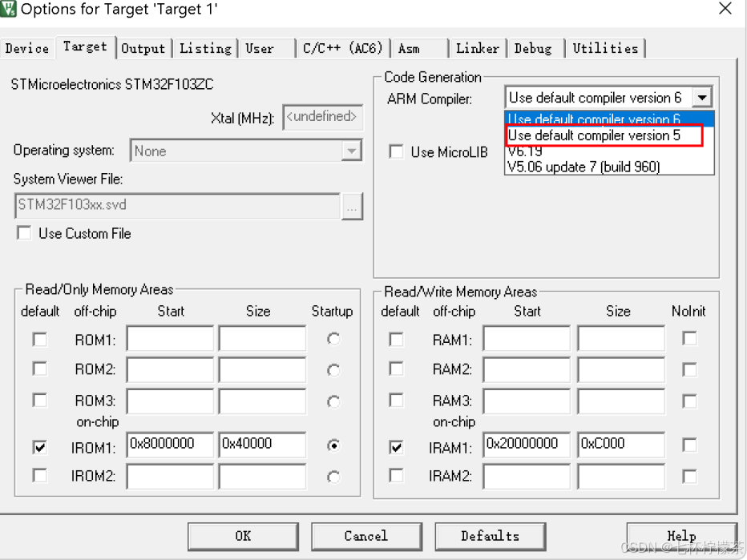Click the Cancel button
This screenshot has height=560, width=747.
pyautogui.click(x=366, y=536)
